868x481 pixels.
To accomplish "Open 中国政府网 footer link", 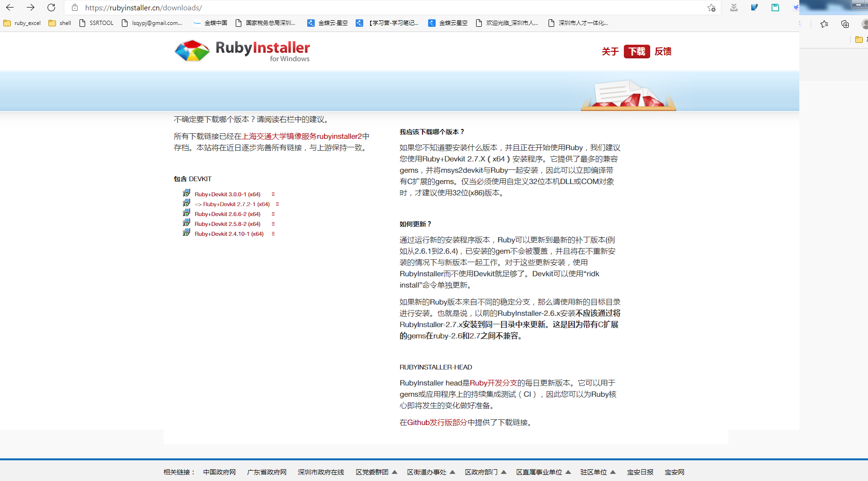I will tap(219, 472).
